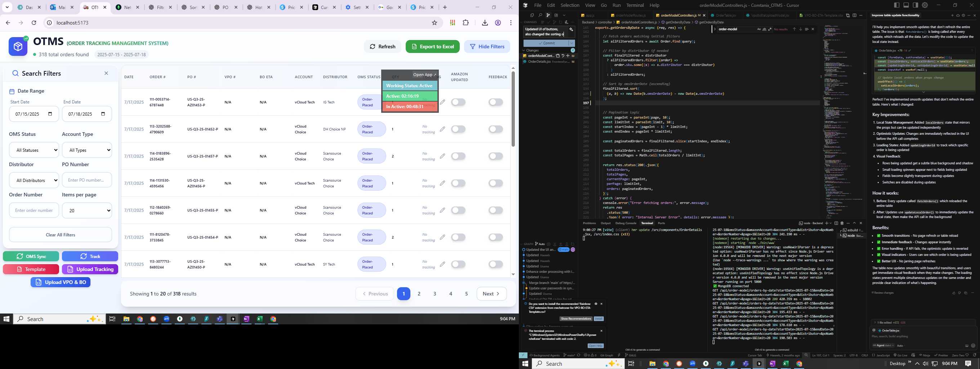Open the Start Date picker field

click(x=34, y=114)
